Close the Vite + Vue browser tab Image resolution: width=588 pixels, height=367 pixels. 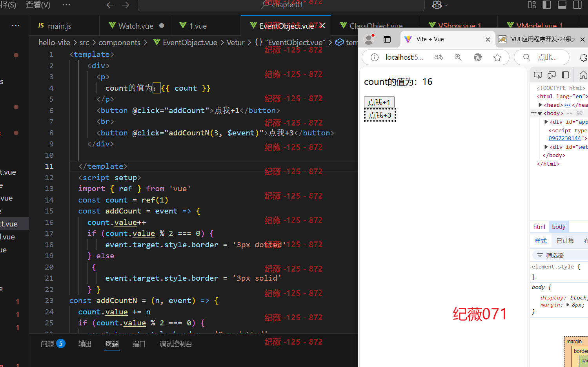coord(488,39)
